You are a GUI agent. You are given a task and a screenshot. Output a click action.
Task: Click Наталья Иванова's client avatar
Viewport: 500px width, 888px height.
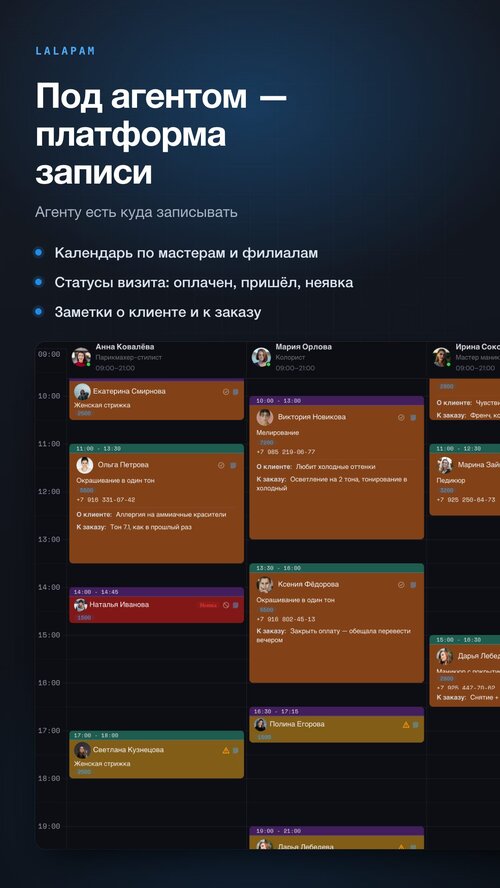click(x=80, y=605)
